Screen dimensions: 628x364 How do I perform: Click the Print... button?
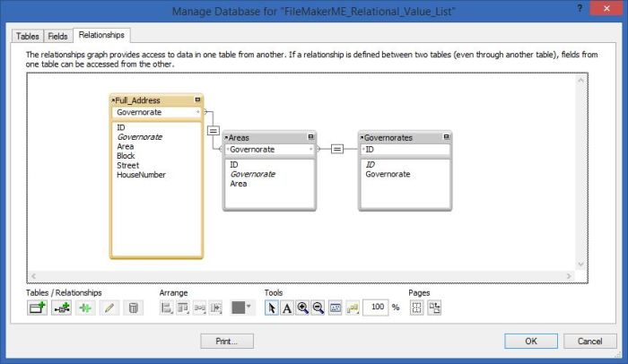point(227,341)
